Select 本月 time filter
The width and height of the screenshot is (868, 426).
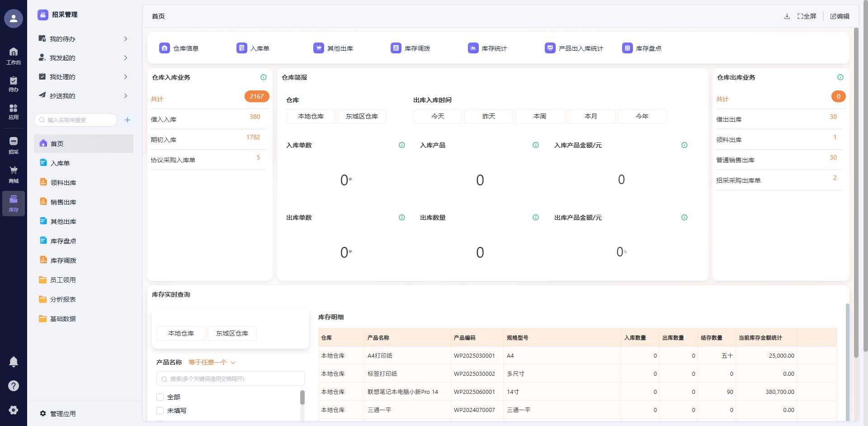coord(591,116)
